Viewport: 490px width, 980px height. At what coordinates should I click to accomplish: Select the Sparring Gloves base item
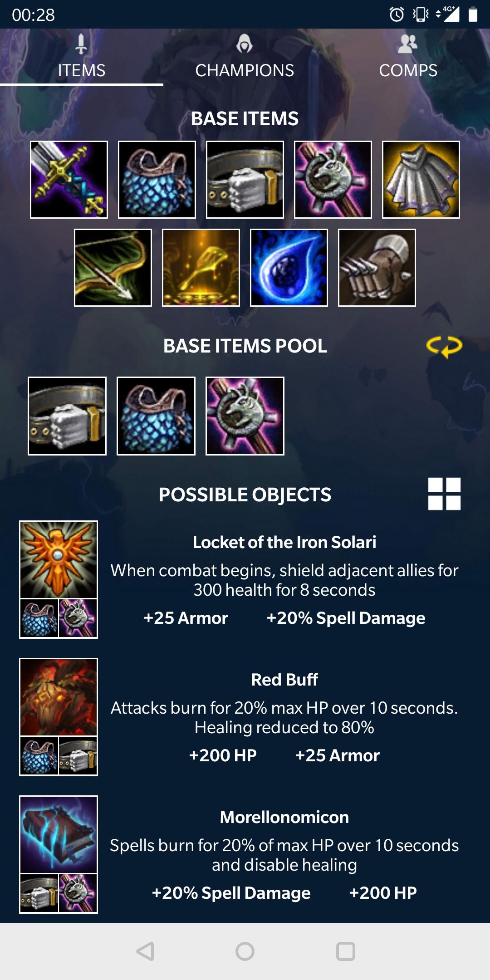click(377, 268)
